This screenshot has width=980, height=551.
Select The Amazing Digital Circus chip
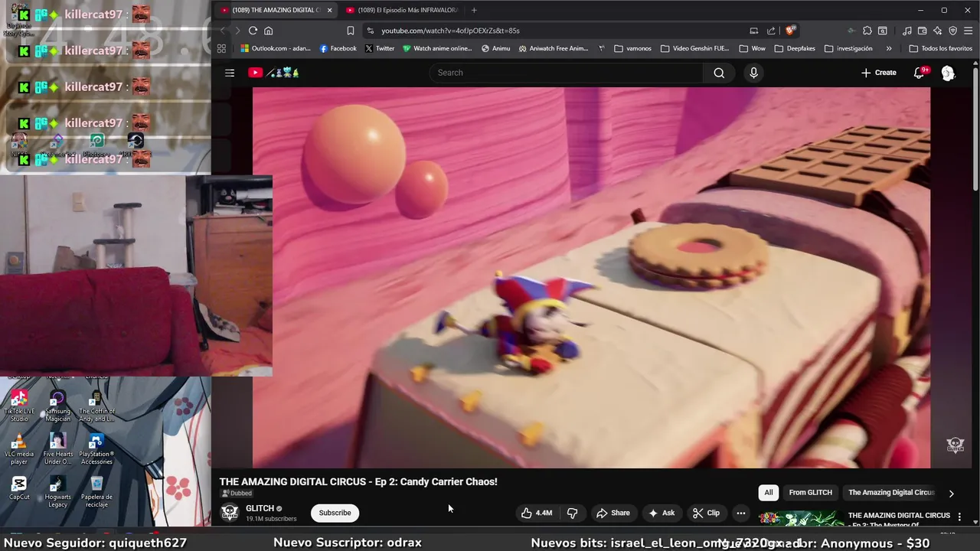(891, 493)
